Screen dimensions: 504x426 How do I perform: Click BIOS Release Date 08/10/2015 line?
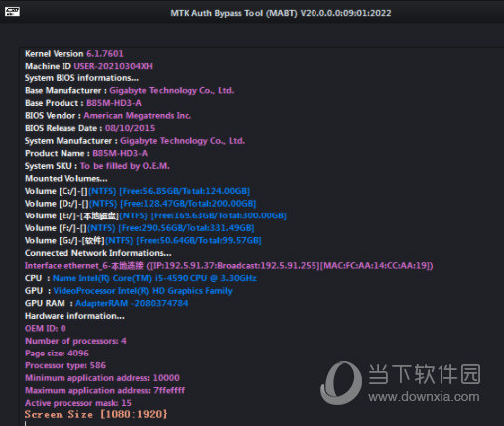(x=90, y=128)
